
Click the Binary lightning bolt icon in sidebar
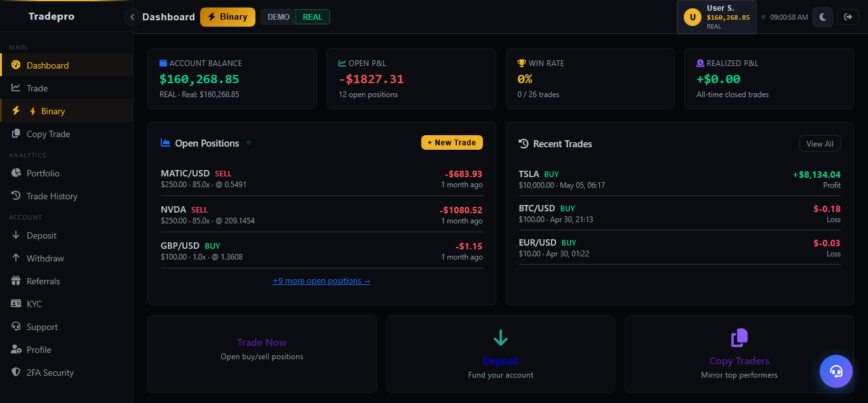click(16, 110)
